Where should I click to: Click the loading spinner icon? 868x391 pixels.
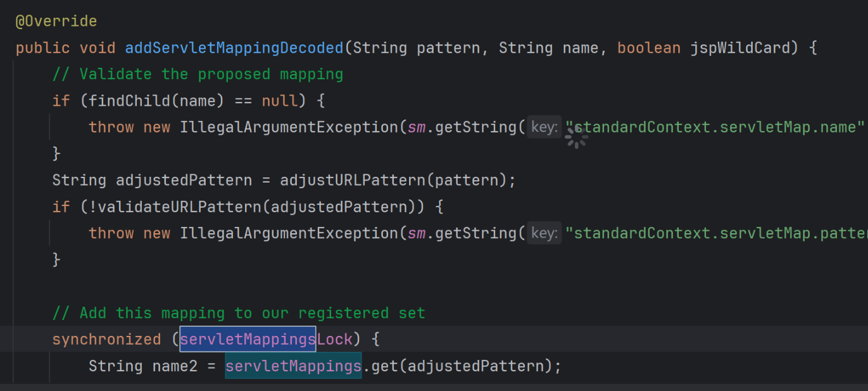coord(576,136)
